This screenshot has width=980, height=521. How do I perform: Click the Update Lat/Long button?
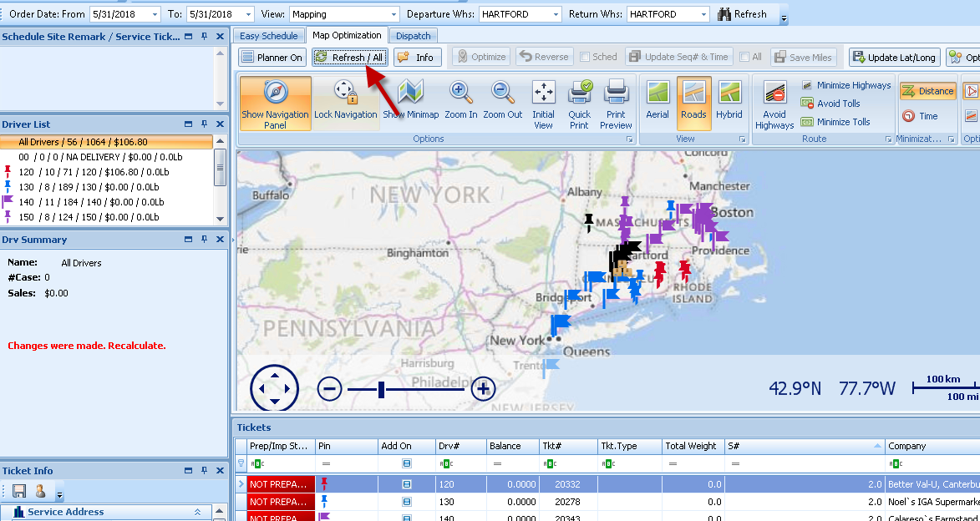tap(894, 57)
